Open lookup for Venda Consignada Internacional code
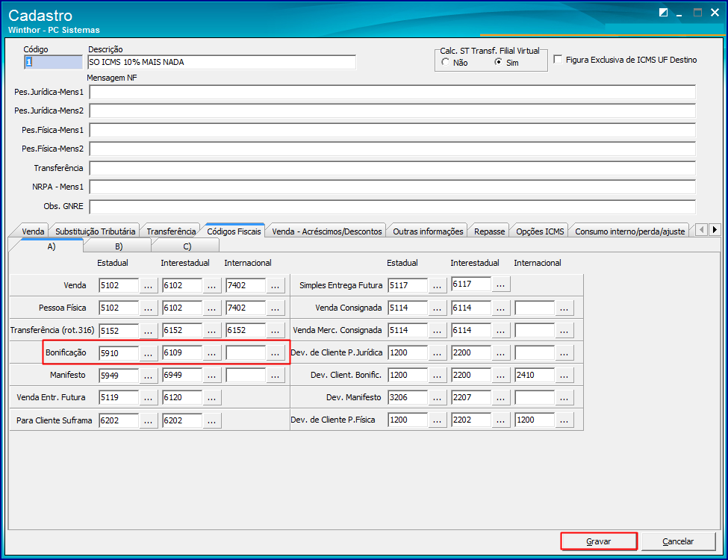Image resolution: width=728 pixels, height=560 pixels. click(564, 308)
